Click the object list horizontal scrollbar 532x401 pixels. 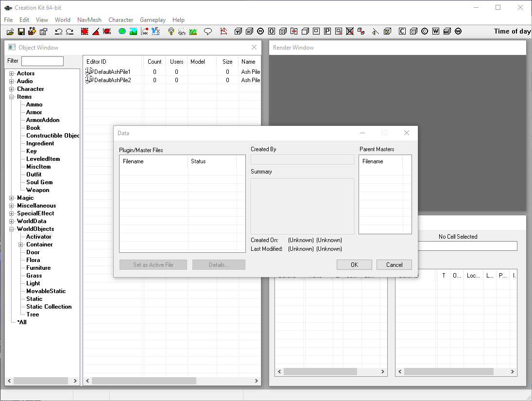(172, 381)
